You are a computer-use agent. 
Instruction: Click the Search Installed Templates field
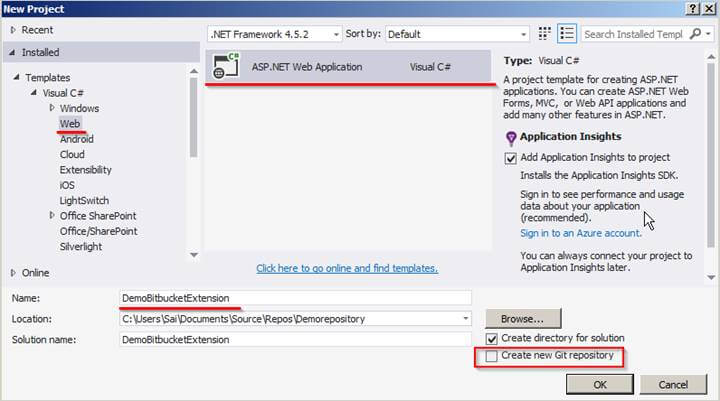tap(634, 34)
